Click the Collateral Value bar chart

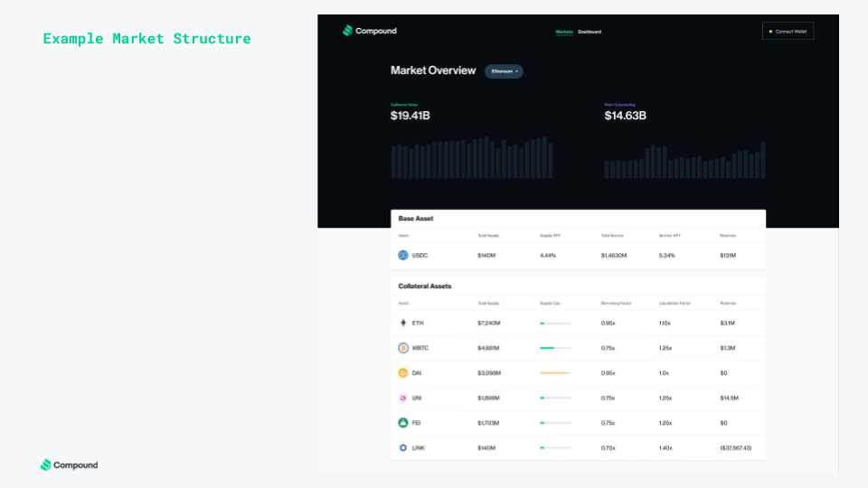coord(472,157)
